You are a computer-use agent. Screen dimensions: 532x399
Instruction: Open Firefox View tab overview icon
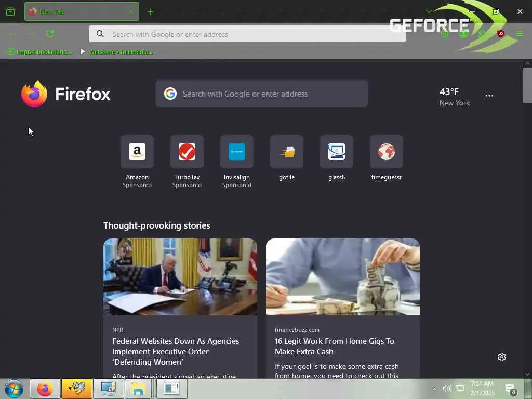[10, 11]
